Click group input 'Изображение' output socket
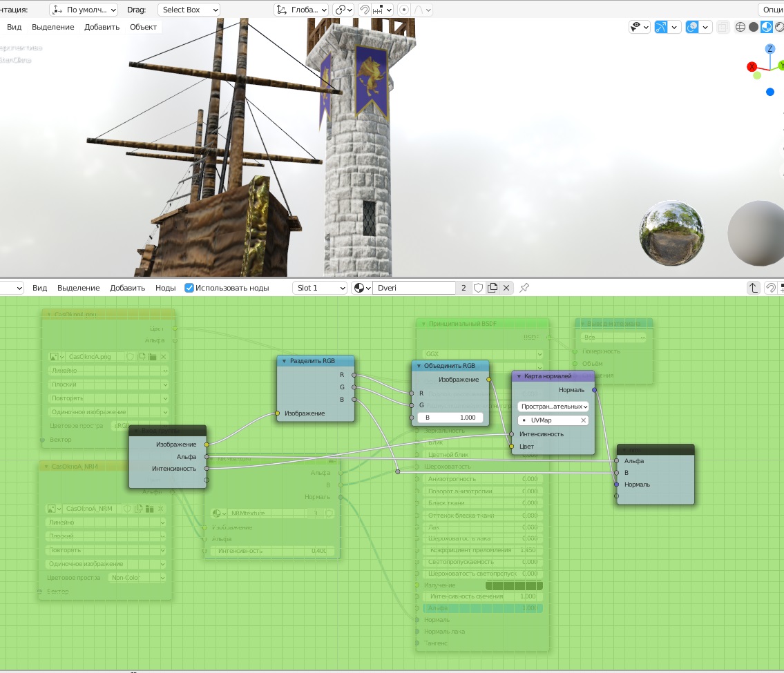 [x=207, y=444]
